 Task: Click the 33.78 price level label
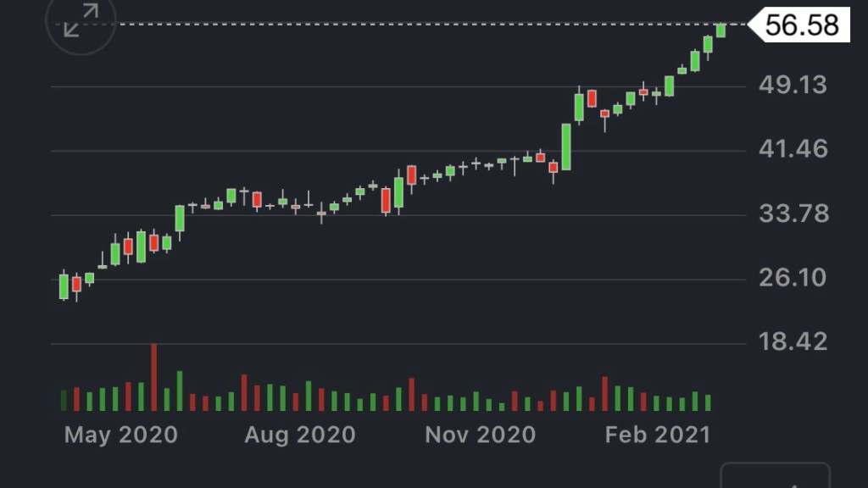click(x=793, y=213)
